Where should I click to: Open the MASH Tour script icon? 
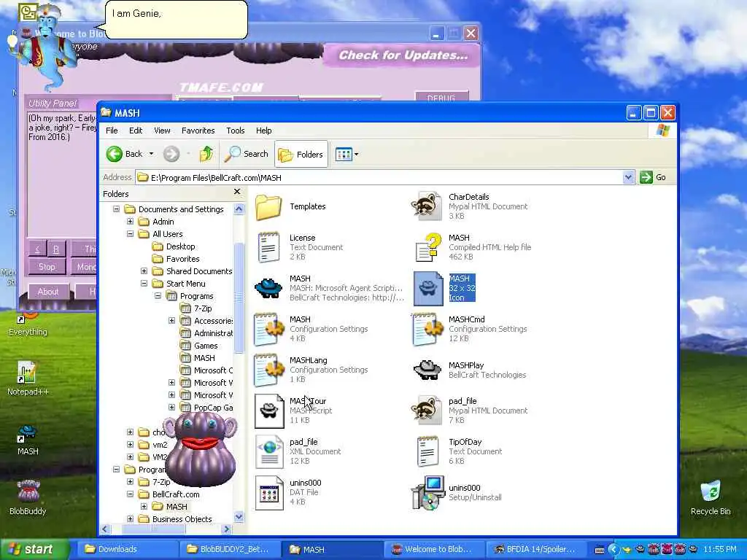point(268,411)
